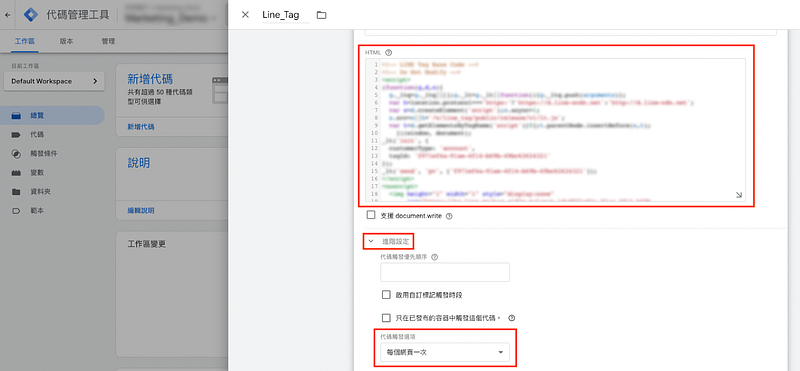Click the 工作區變更 heading
Viewport: 800px width, 371px height.
[x=146, y=244]
